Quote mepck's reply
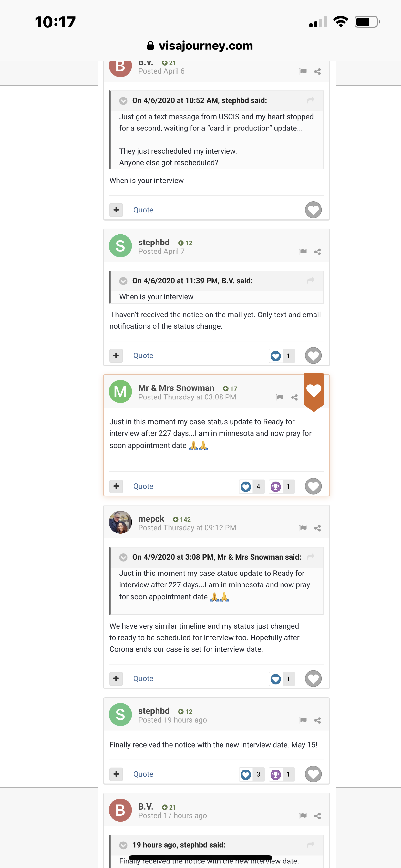 tap(143, 679)
